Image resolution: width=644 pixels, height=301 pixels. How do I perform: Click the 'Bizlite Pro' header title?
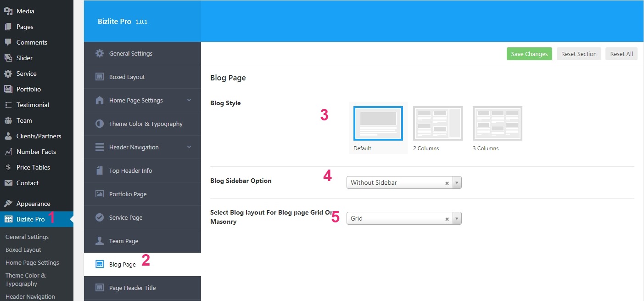click(115, 22)
